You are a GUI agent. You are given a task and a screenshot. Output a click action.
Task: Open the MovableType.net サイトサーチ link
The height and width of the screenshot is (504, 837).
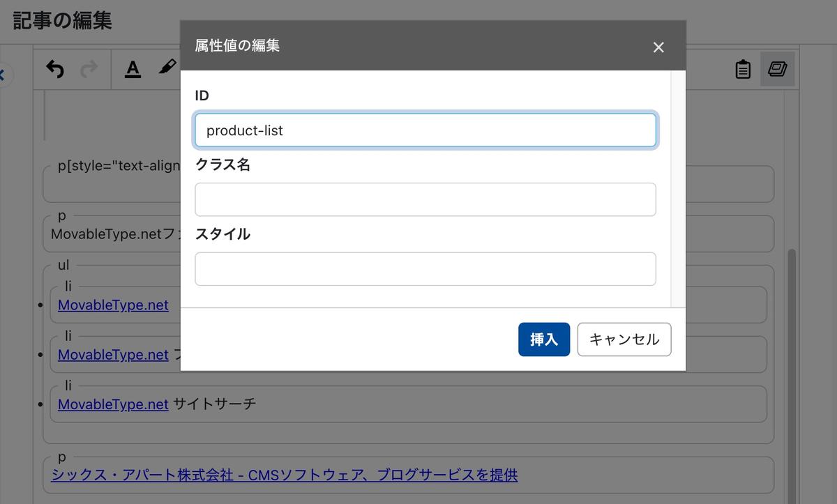click(x=113, y=404)
